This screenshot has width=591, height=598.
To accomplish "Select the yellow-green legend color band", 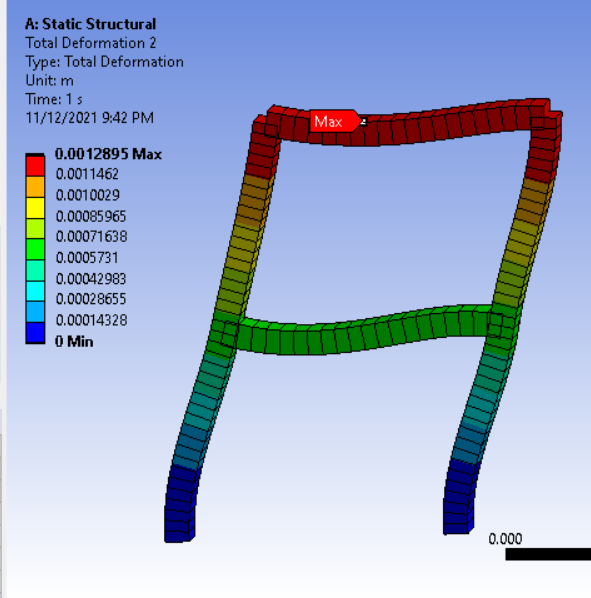I will click(x=35, y=228).
